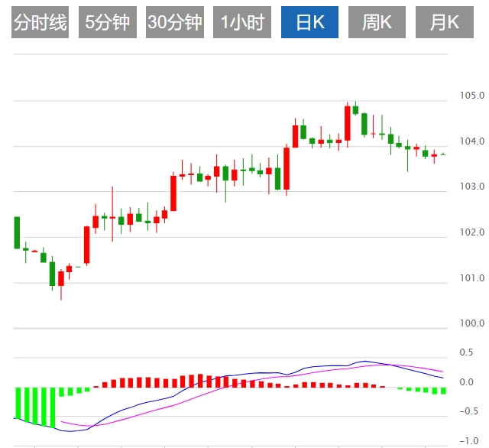Click the 100.0 price axis label

tap(472, 323)
